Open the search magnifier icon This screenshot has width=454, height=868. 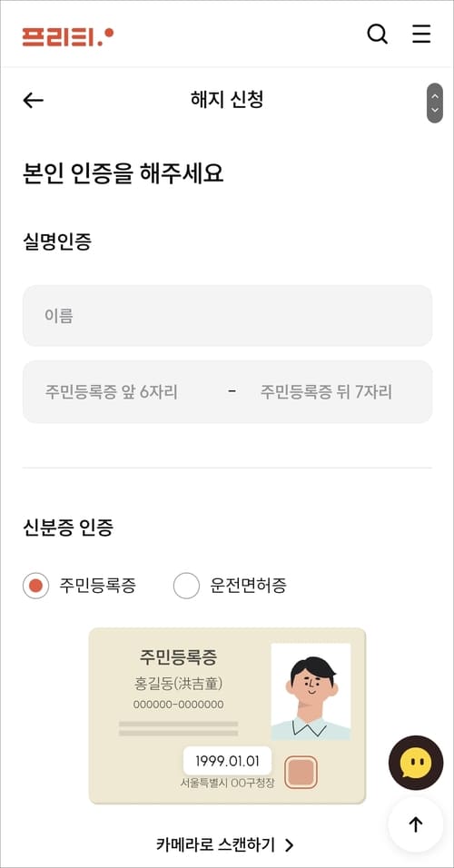click(377, 35)
